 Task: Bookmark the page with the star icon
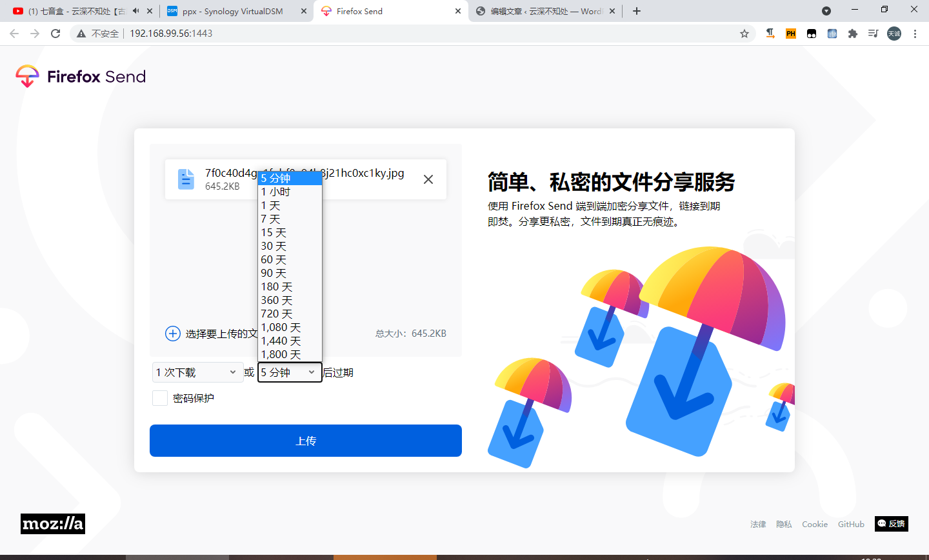[x=745, y=33]
